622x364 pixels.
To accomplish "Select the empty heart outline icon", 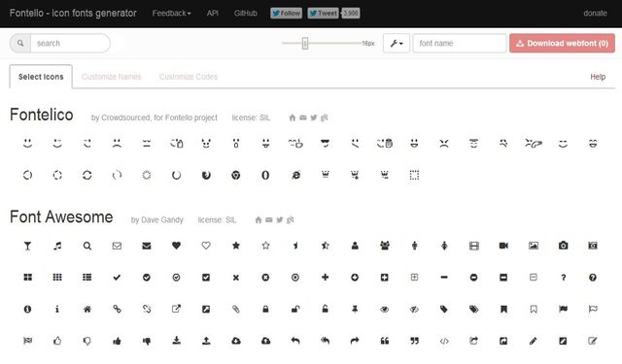I will point(206,246).
